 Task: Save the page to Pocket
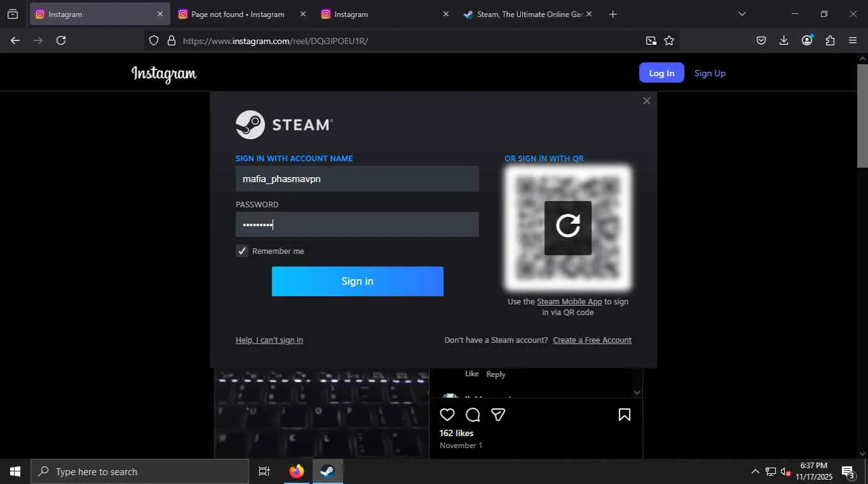pyautogui.click(x=761, y=40)
